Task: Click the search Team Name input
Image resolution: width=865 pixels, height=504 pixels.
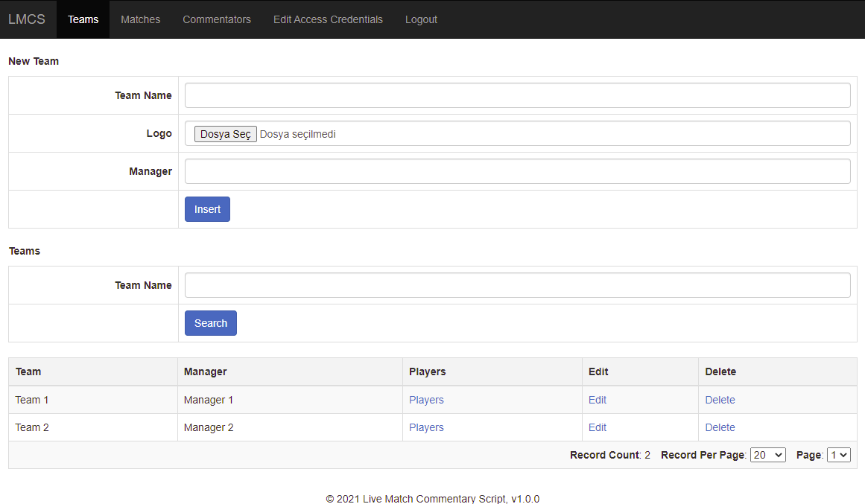Action: 517,285
